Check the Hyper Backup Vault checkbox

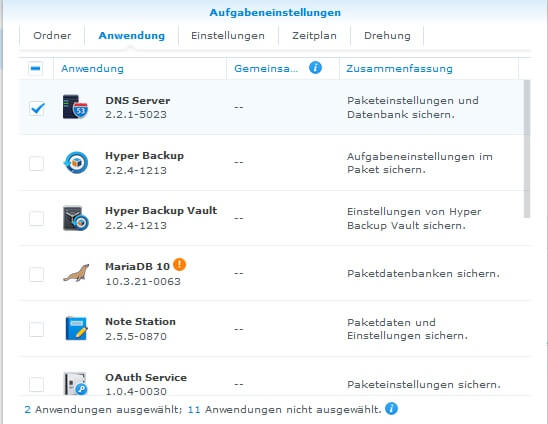pyautogui.click(x=36, y=218)
